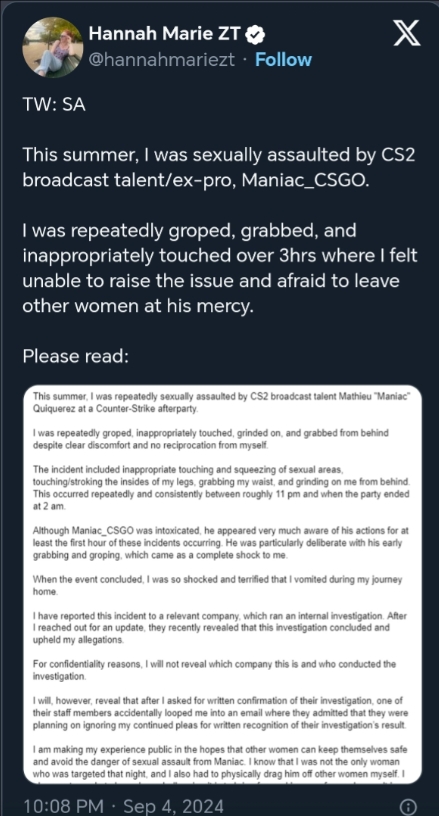Click the Sep 4, 2024 date
This screenshot has width=439, height=816.
171,806
